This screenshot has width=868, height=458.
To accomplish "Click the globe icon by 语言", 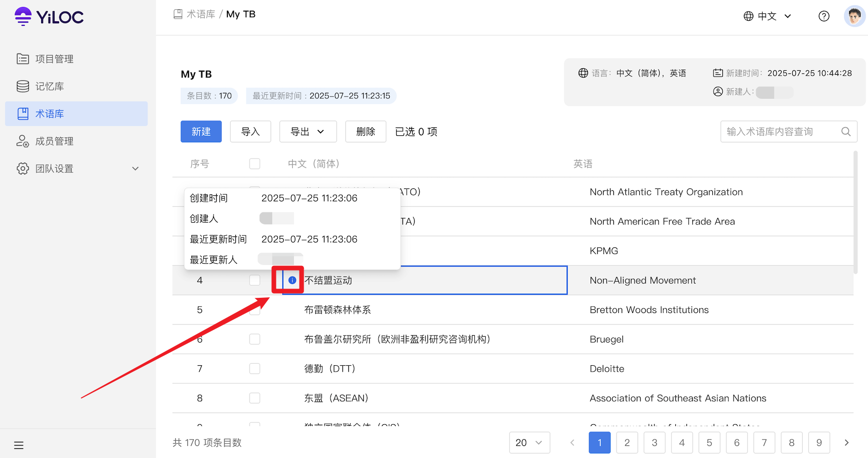I will (583, 73).
